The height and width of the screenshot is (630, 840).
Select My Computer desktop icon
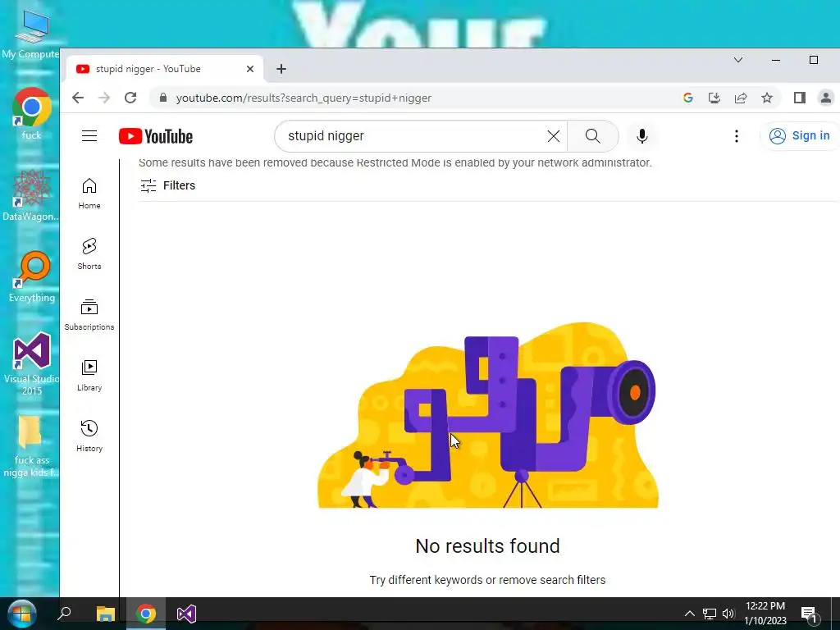[x=30, y=34]
